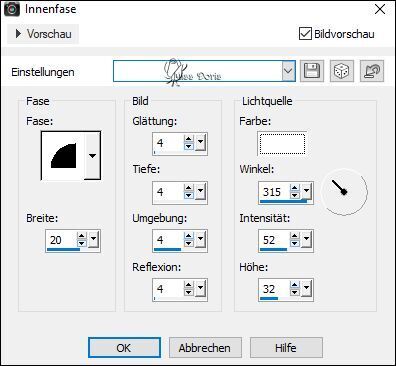
Task: Decrease Umgebung value with down arrow
Action: point(189,243)
